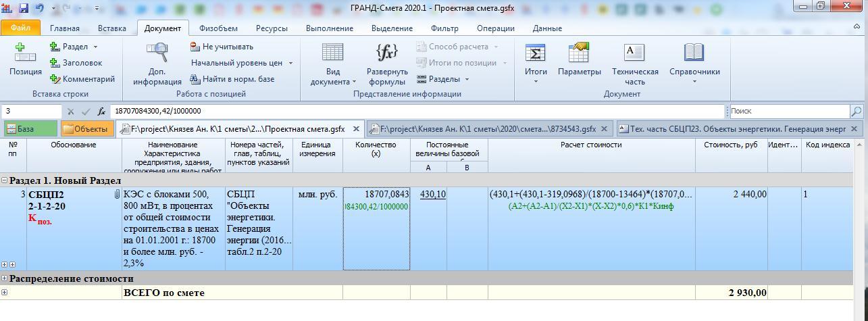Collapse Раздел 1. Новый Раздел

(5, 180)
